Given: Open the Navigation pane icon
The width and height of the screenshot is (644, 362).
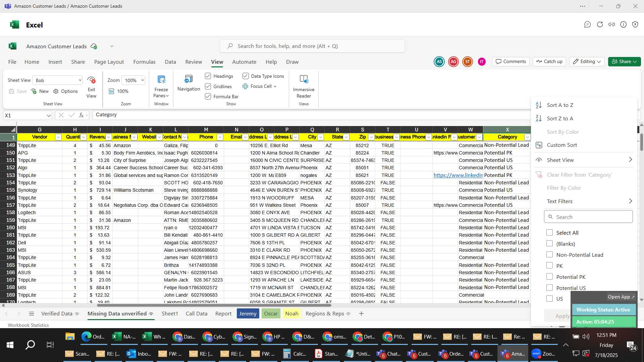Looking at the screenshot, I should tap(189, 79).
